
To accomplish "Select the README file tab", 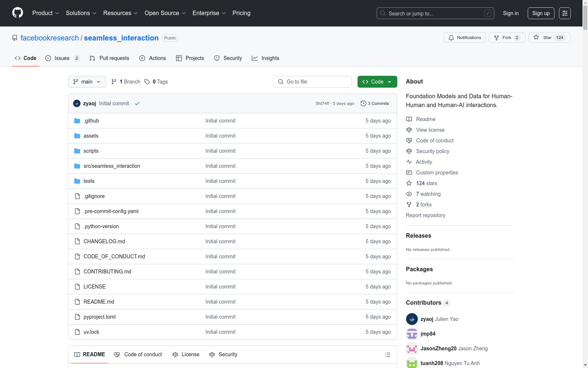I will [90, 354].
